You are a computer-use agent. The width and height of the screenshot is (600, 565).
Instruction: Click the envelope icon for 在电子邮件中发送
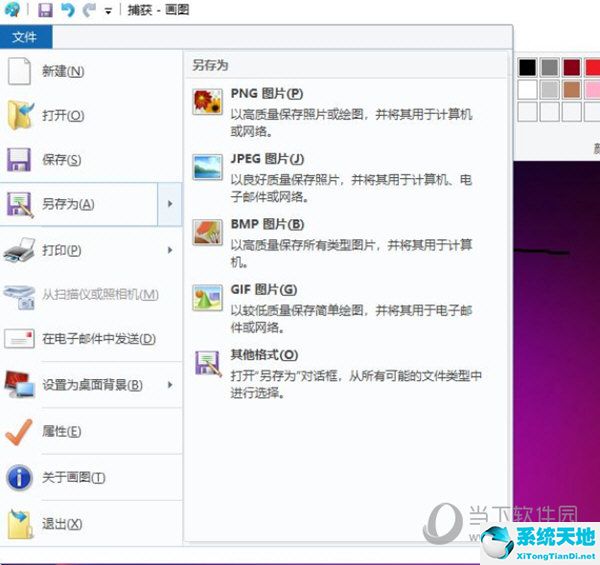click(19, 339)
